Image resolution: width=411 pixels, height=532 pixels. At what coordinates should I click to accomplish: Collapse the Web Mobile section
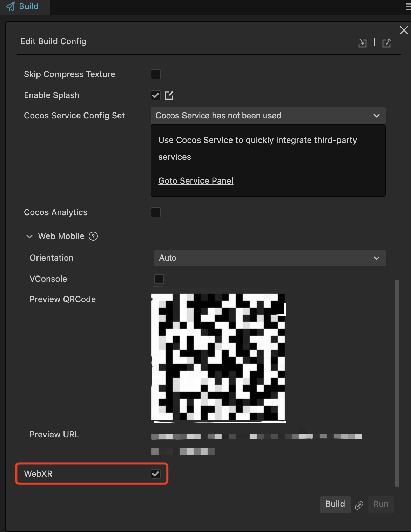29,236
